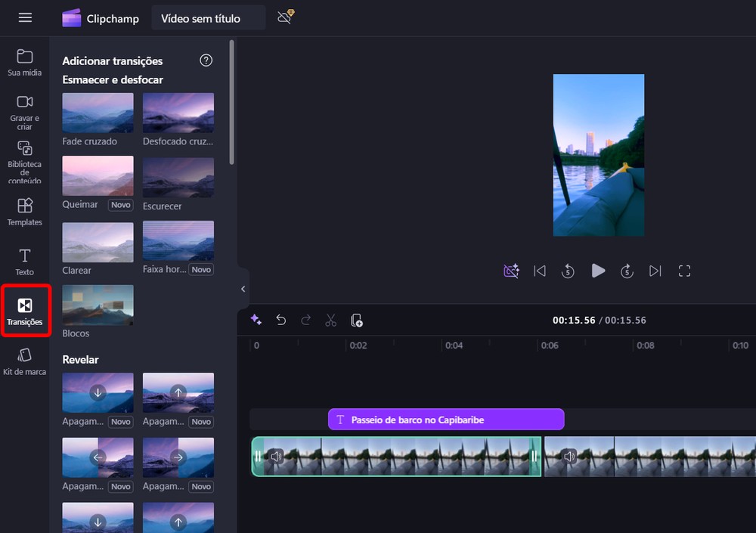
Task: Mute audio on the first timeline clip
Action: click(277, 457)
